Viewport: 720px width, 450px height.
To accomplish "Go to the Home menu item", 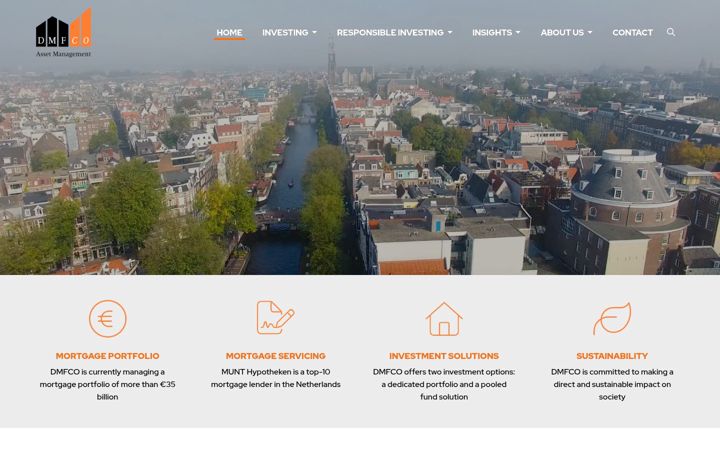I will tap(230, 33).
